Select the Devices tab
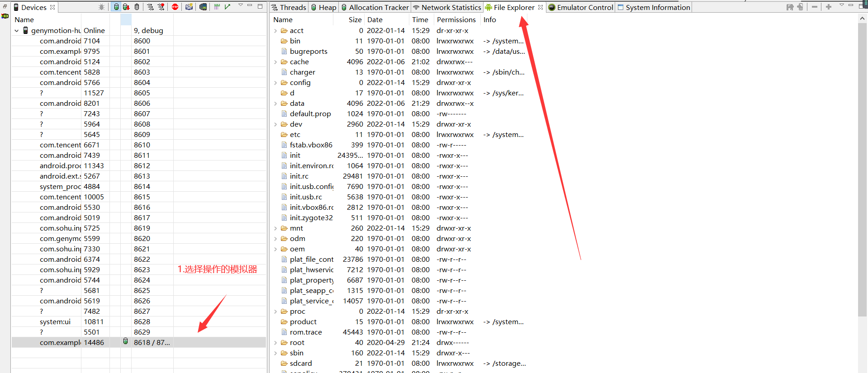 [x=34, y=7]
